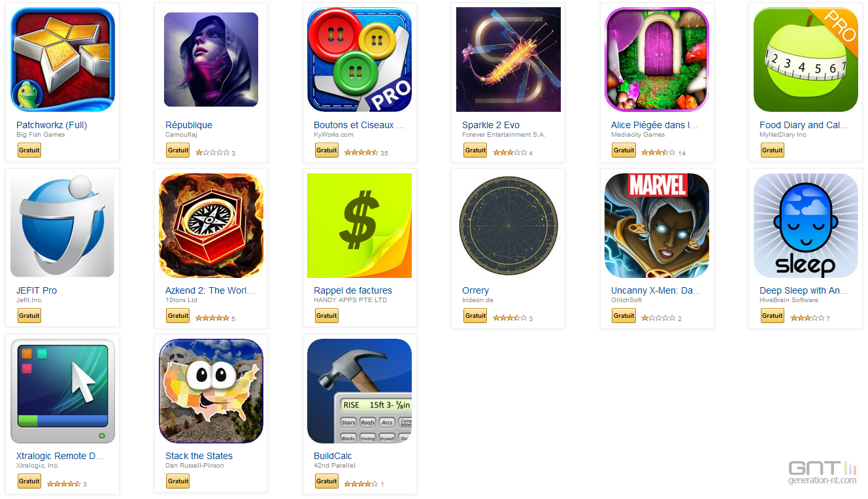Select the BuildCalc hammer icon
This screenshot has height=499, width=868.
point(359,391)
